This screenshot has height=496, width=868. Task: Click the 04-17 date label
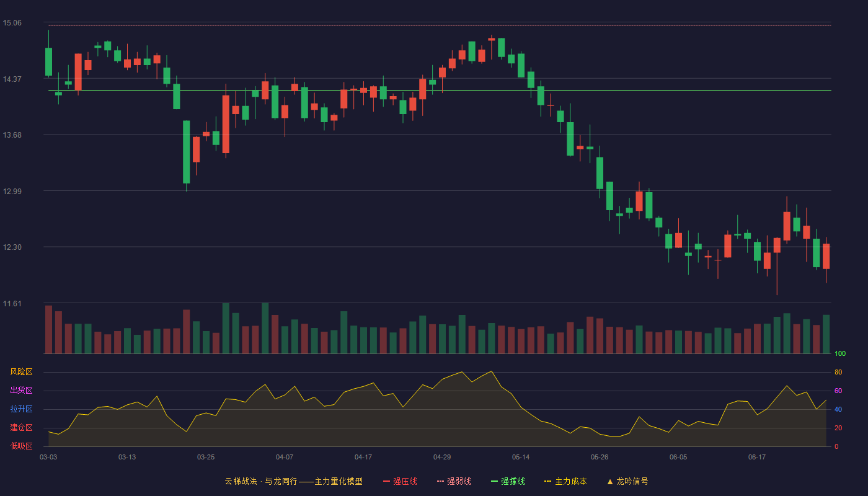click(363, 457)
